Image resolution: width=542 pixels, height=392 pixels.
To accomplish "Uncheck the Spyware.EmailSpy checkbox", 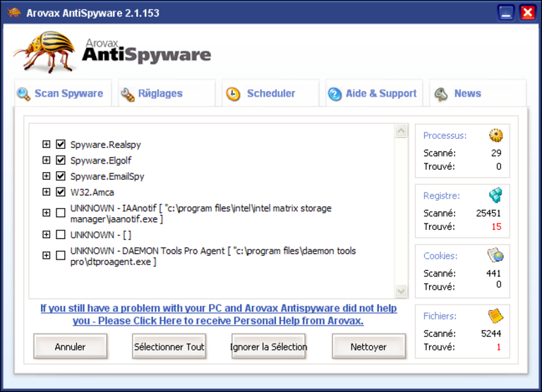I will tap(61, 176).
